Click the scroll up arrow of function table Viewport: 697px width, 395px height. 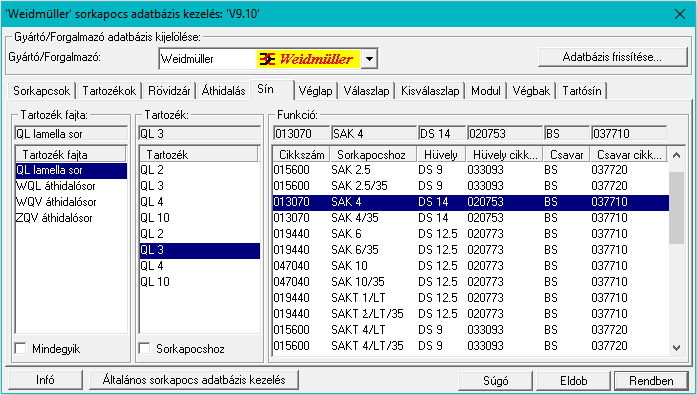(x=677, y=155)
